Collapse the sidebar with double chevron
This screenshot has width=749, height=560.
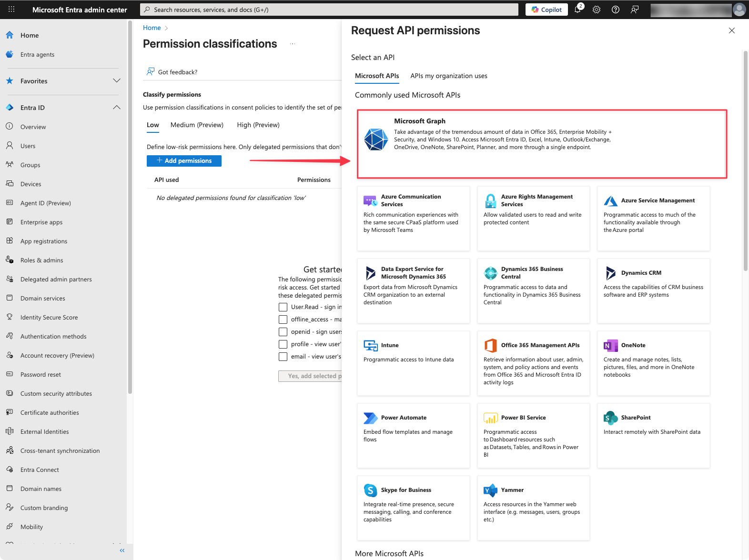122,550
